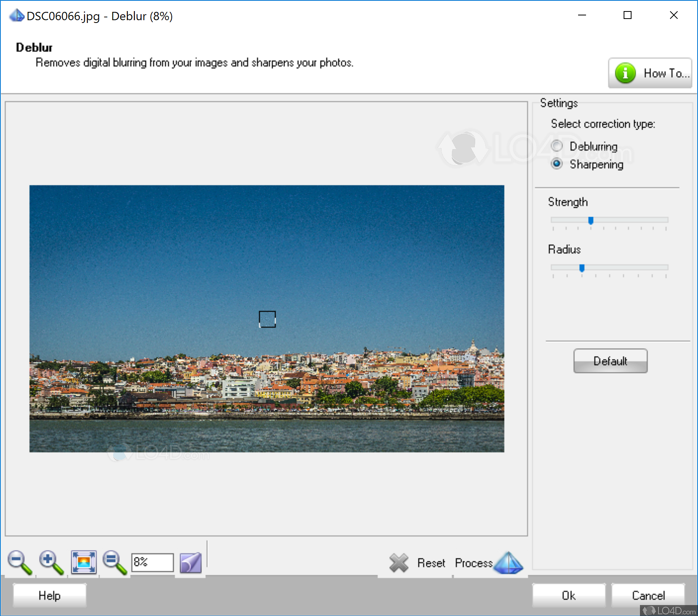Adjust the Strength slider handle
The height and width of the screenshot is (616, 698).
590,221
